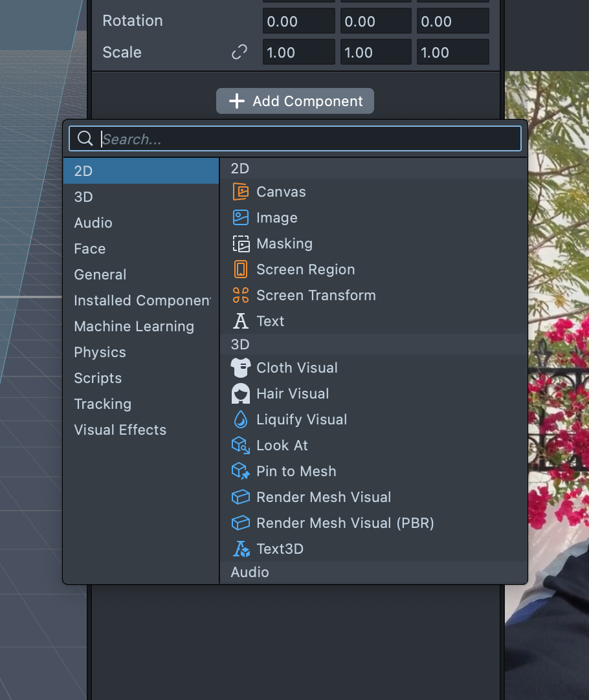
Task: Pick the Hair Visual icon
Action: [241, 393]
